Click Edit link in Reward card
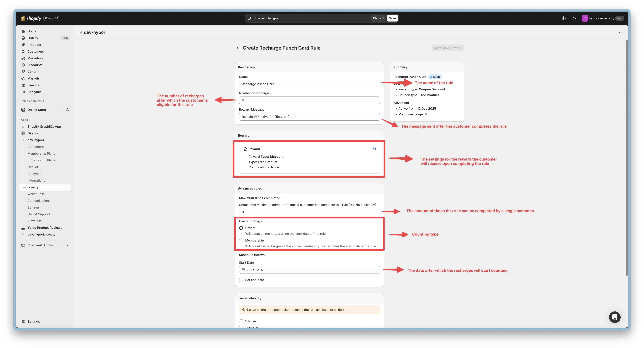 click(x=373, y=149)
